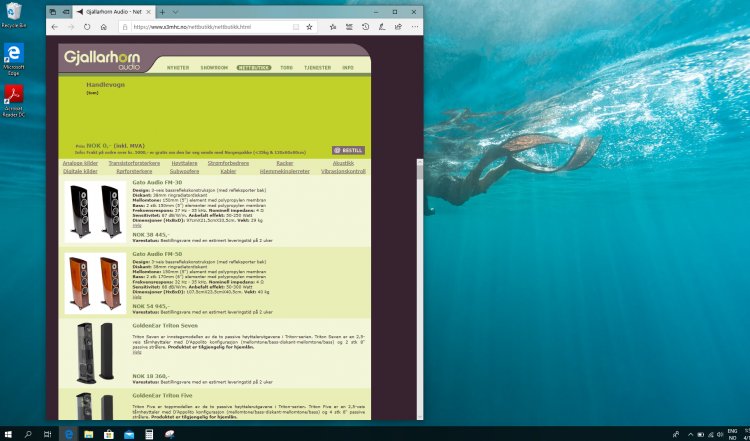
Task: Reload the page with the refresh icon
Action: 87,27
